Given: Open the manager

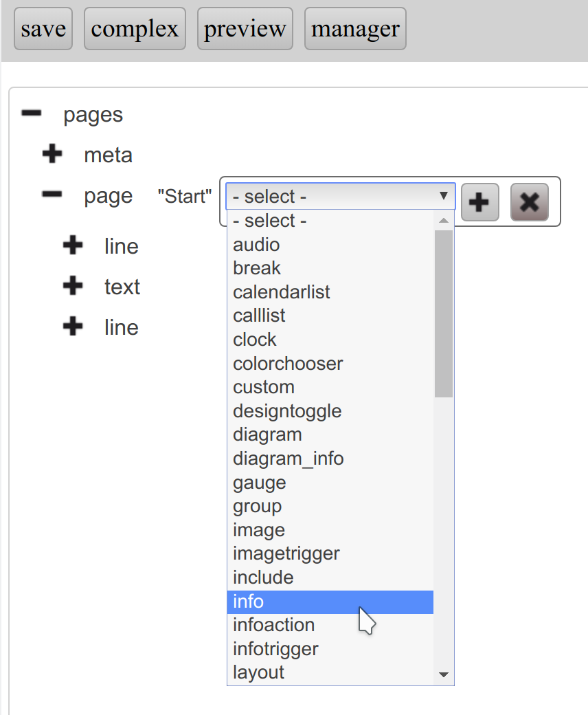Looking at the screenshot, I should 355,29.
